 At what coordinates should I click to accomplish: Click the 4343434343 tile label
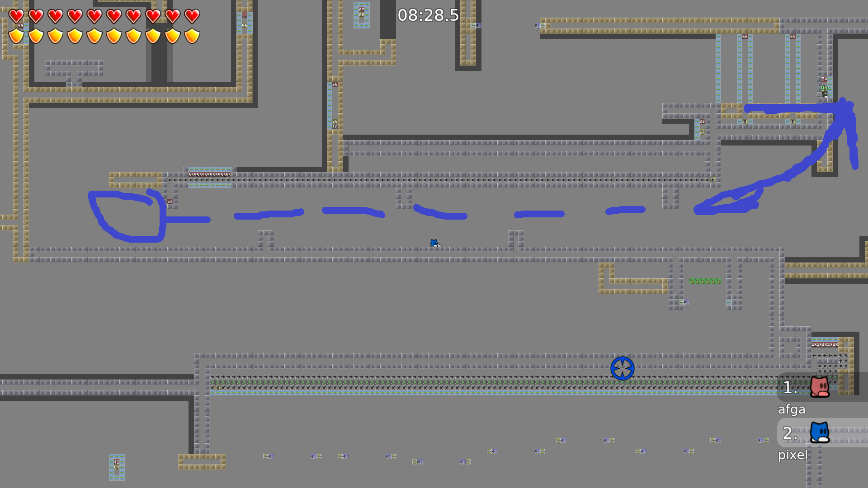(x=825, y=345)
